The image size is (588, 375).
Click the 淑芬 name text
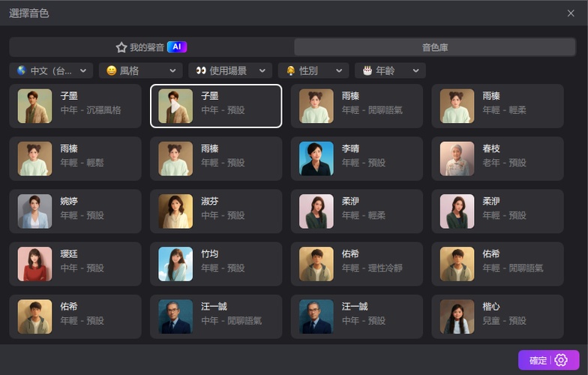210,201
